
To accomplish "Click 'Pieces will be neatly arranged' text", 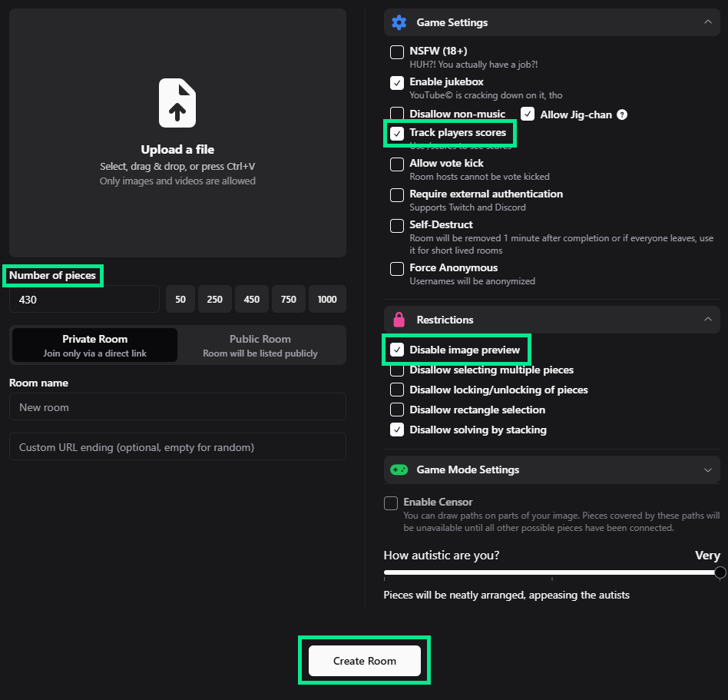I will (506, 595).
